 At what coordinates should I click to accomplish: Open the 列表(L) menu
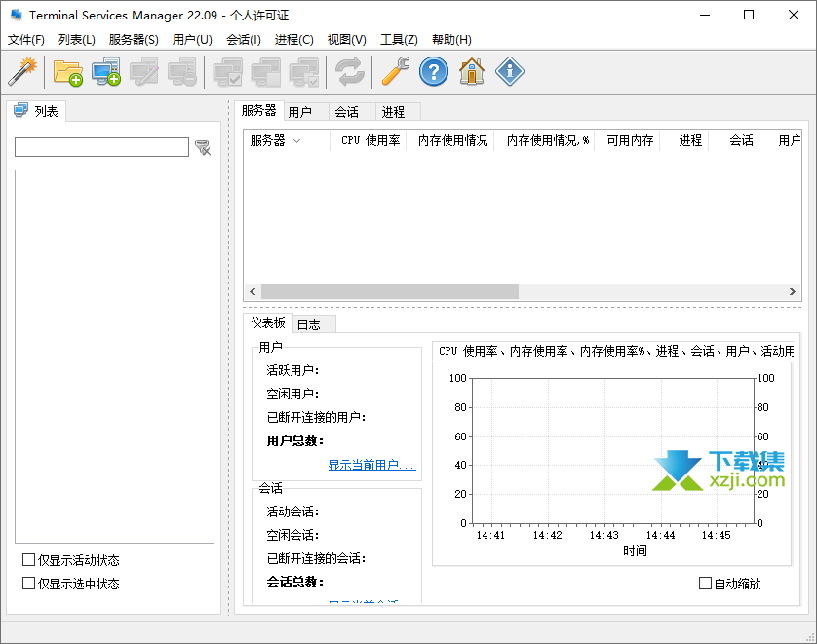pos(77,40)
